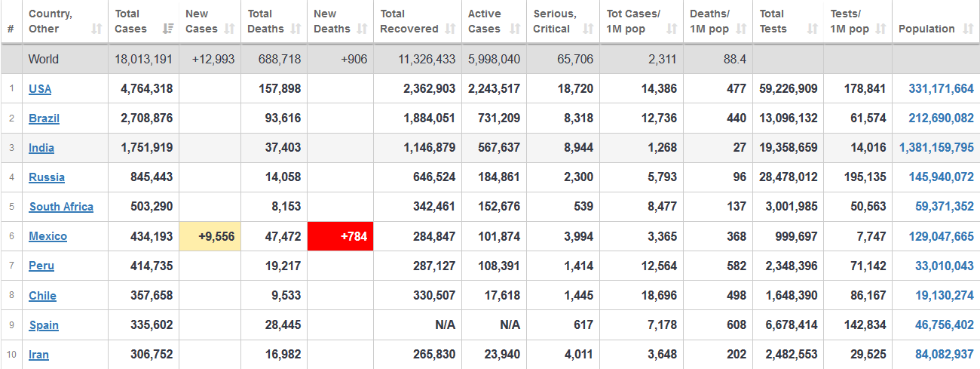Select Russia total tests 28,478,012
This screenshot has width=980, height=369.
(x=788, y=177)
